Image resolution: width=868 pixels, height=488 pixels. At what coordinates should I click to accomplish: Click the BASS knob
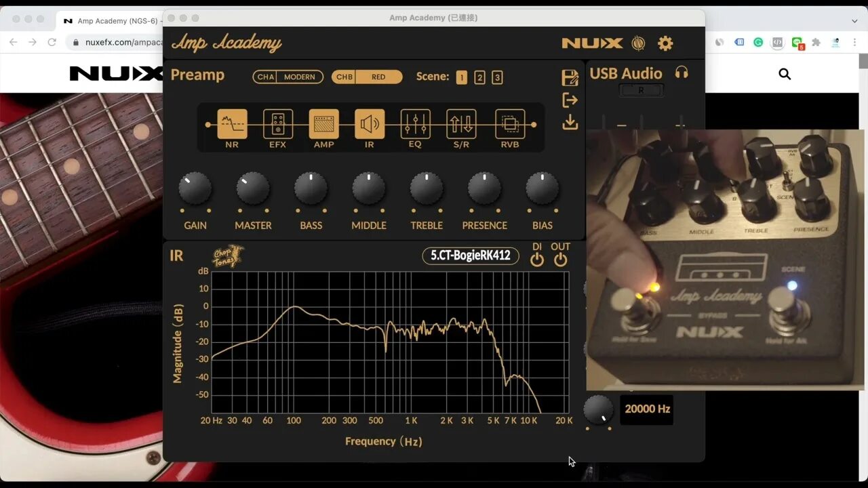(x=311, y=188)
